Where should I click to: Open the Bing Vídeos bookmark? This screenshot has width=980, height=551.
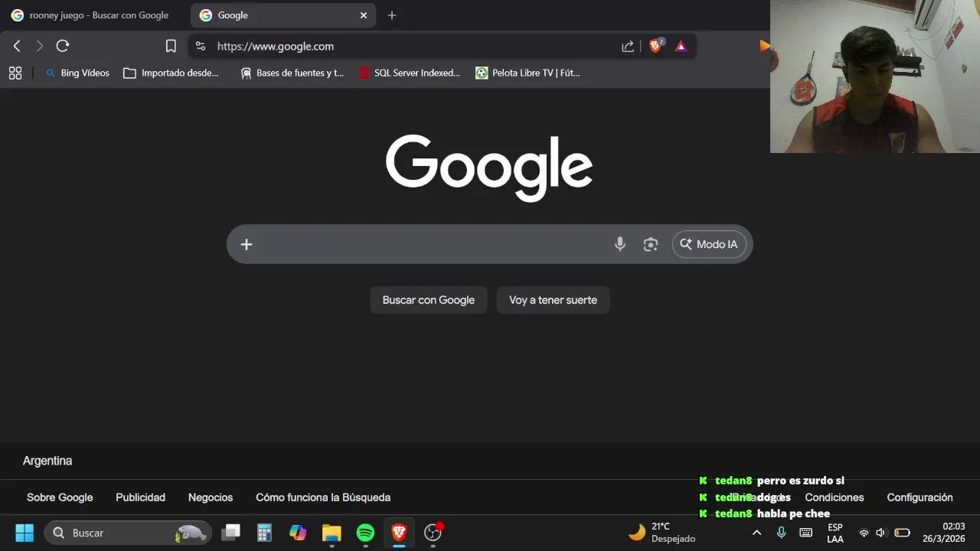pyautogui.click(x=77, y=73)
